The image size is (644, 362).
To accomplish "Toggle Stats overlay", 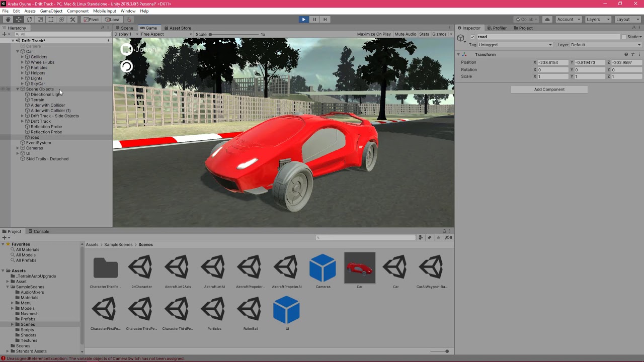I will click(x=424, y=34).
